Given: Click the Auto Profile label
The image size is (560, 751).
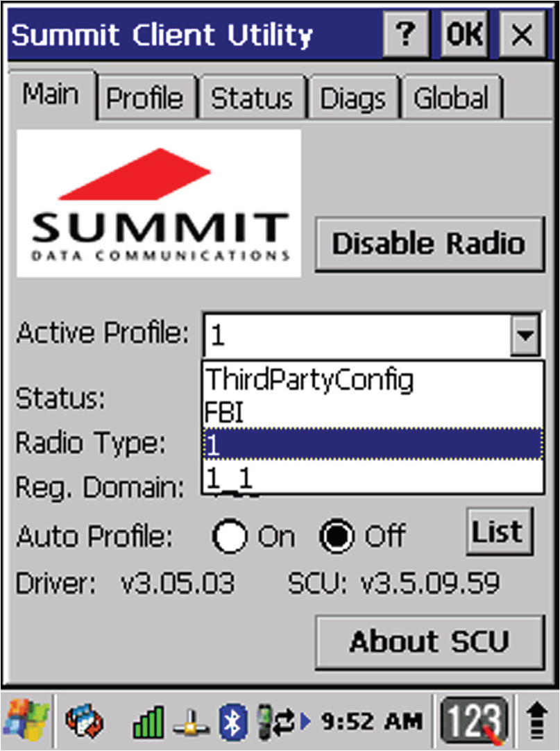Looking at the screenshot, I should click(94, 536).
